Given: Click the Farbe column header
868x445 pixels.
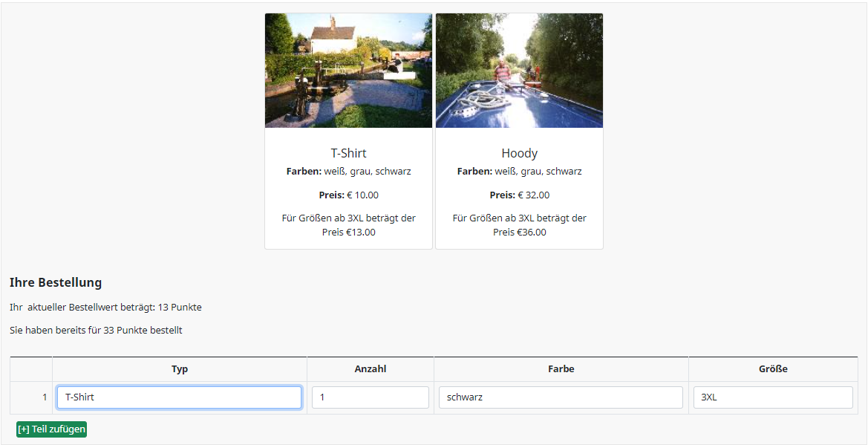Looking at the screenshot, I should pyautogui.click(x=561, y=369).
